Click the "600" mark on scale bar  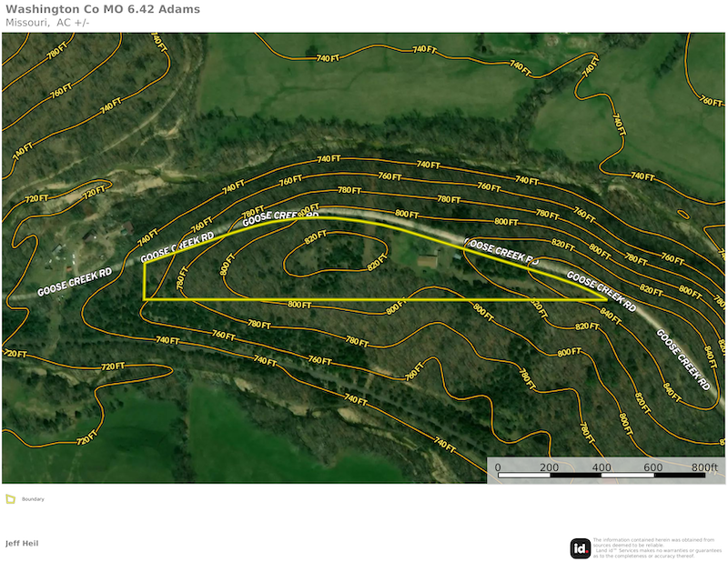(x=653, y=467)
